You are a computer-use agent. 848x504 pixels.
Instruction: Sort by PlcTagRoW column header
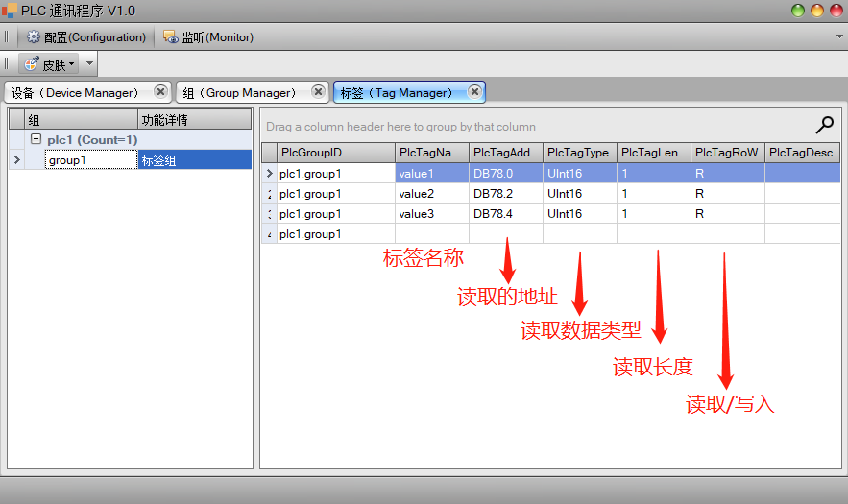tap(728, 153)
